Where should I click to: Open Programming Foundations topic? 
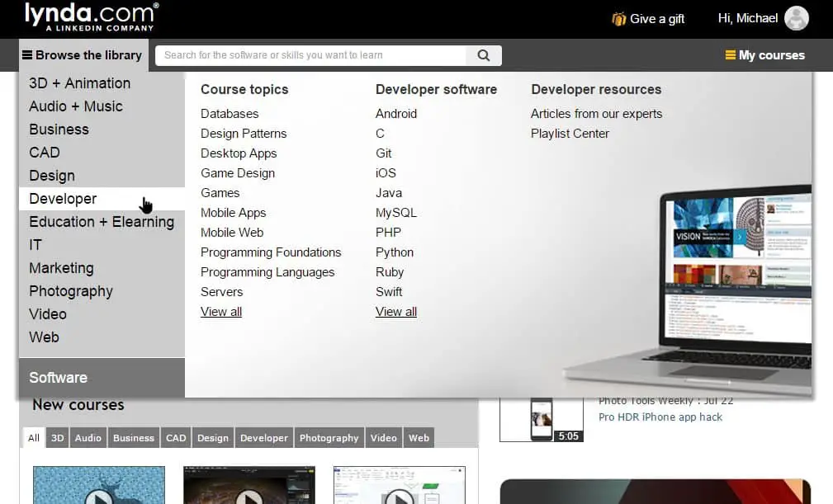coord(271,252)
